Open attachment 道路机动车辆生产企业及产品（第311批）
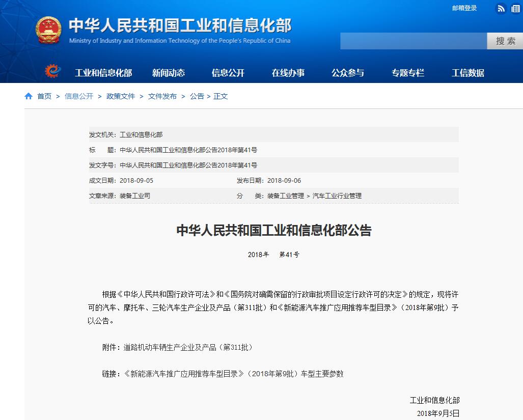 click(x=188, y=347)
